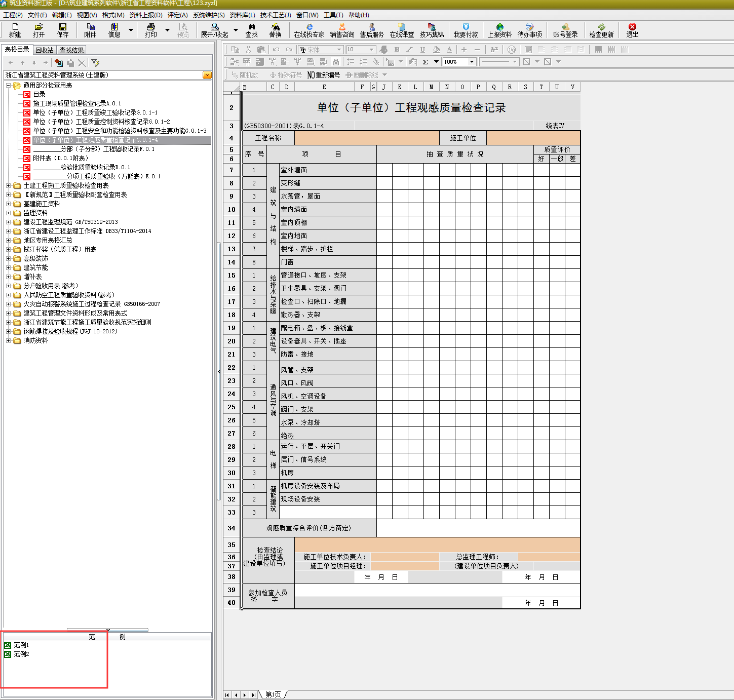Click the delete X icon in the directory toolbar
Image resolution: width=734 pixels, height=700 pixels.
tap(82, 63)
